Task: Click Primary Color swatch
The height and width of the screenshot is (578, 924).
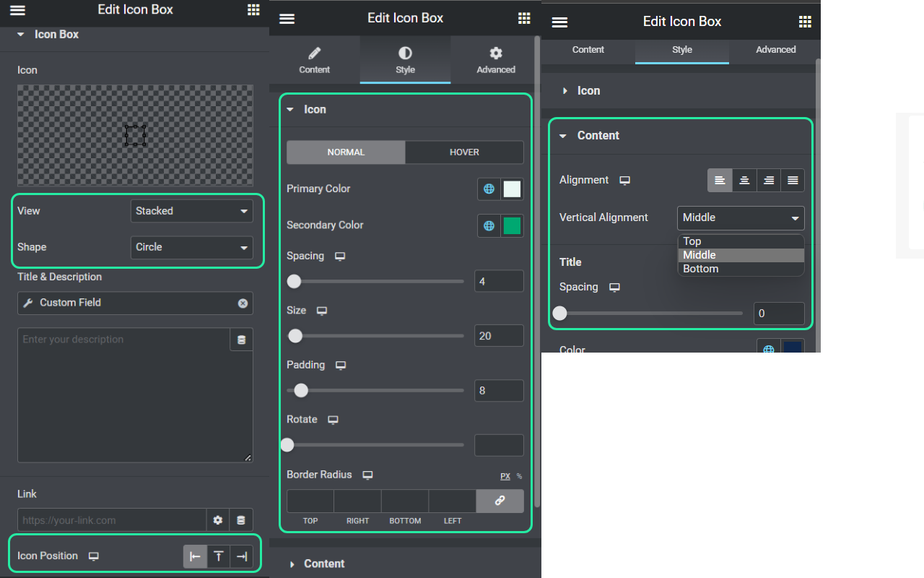Action: [x=512, y=189]
